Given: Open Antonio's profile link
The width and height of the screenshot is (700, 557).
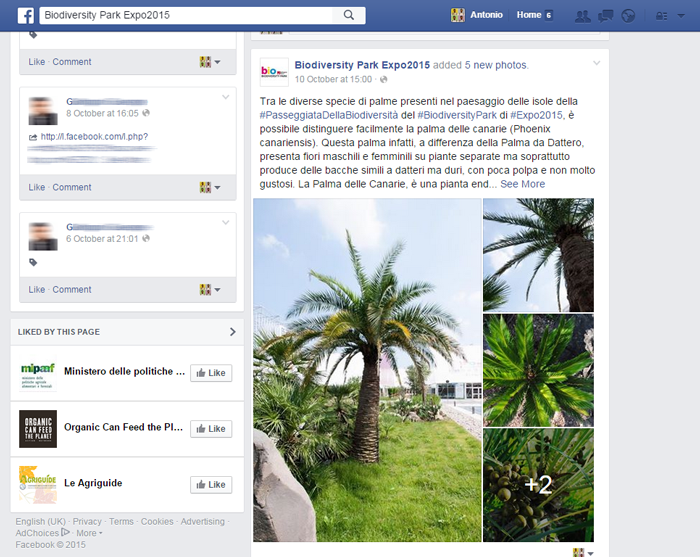Looking at the screenshot, I should (486, 15).
